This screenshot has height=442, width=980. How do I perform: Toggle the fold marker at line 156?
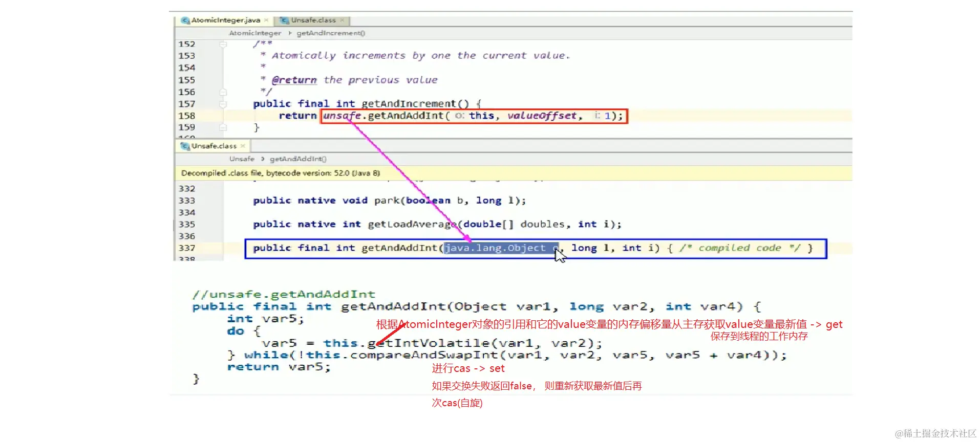pos(223,92)
